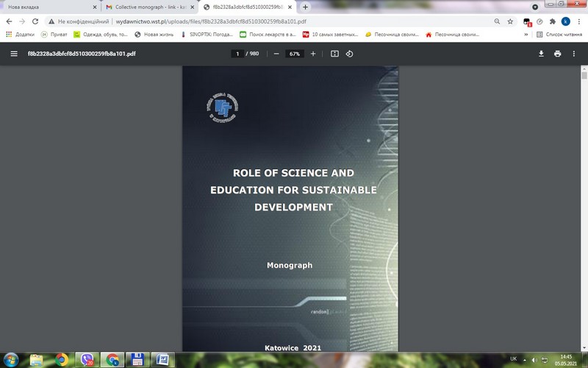Open the PDF viewer sidebar menu
The width and height of the screenshot is (588, 368).
coord(13,54)
